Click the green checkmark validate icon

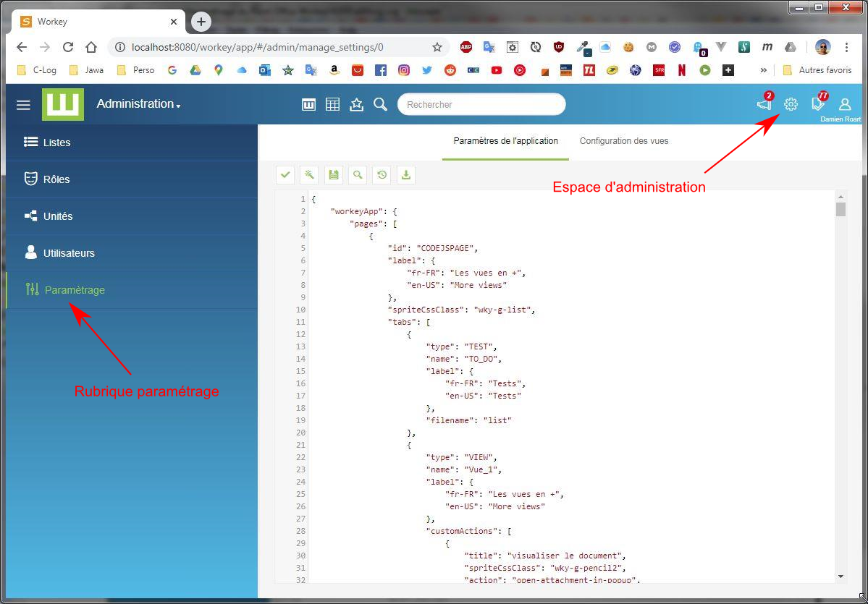pos(285,174)
